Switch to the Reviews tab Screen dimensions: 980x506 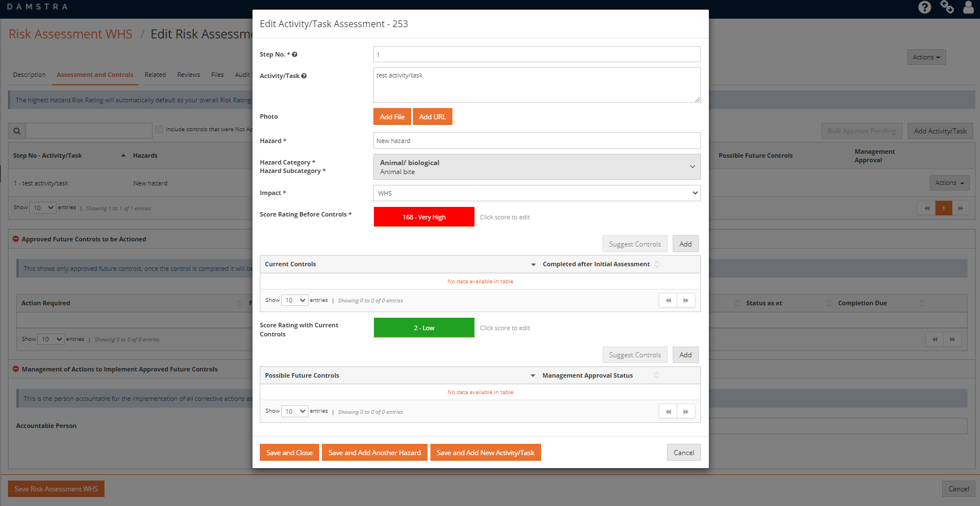(x=189, y=75)
